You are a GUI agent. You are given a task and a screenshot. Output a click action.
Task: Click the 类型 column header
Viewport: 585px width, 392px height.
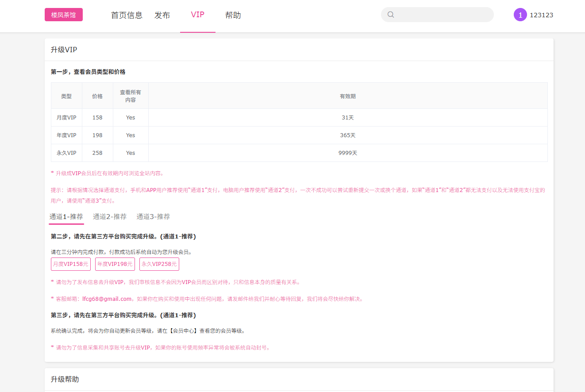tap(66, 96)
